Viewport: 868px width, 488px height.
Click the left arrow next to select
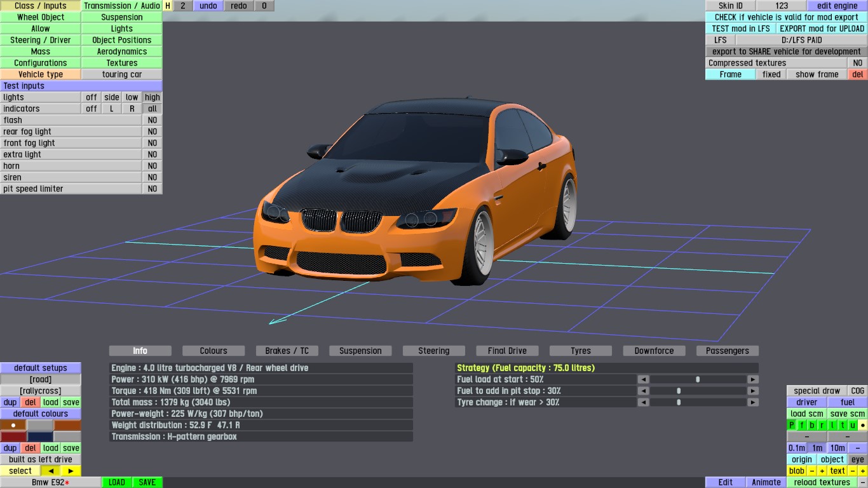click(x=51, y=471)
